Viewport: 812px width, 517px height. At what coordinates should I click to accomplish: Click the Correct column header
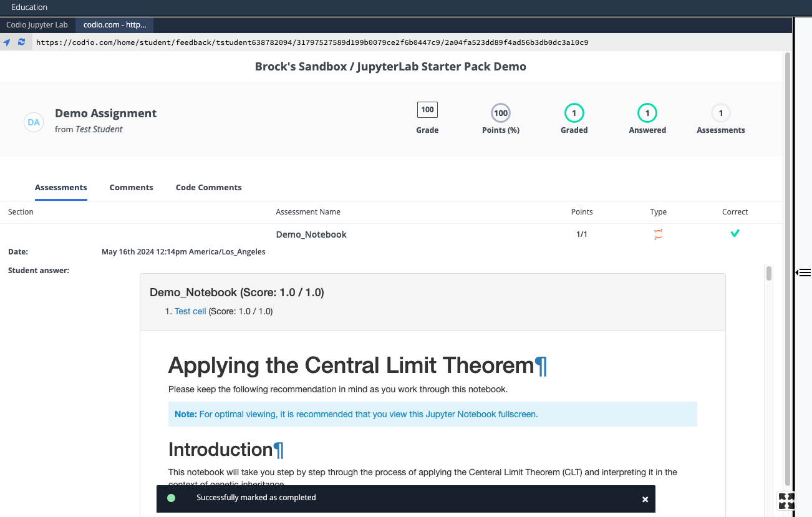(x=735, y=212)
